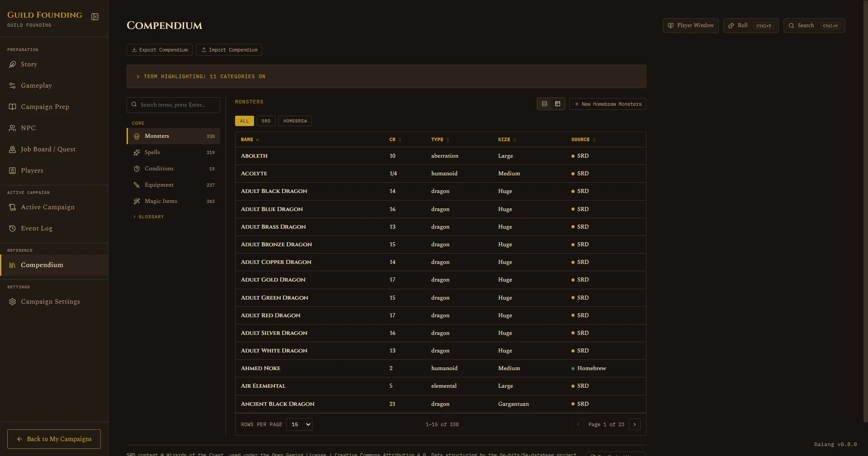Click Export Compendium button
Image resolution: width=868 pixels, height=456 pixels.
(x=160, y=50)
